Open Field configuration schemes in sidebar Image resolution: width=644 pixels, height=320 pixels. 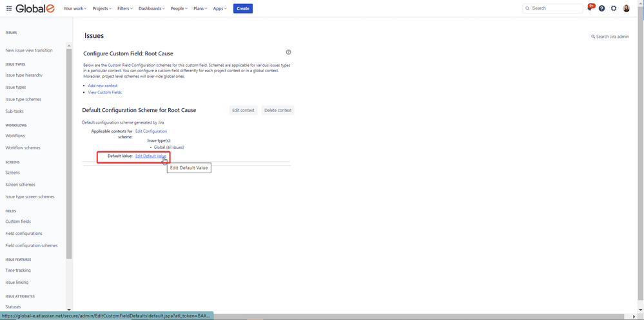pyautogui.click(x=32, y=246)
